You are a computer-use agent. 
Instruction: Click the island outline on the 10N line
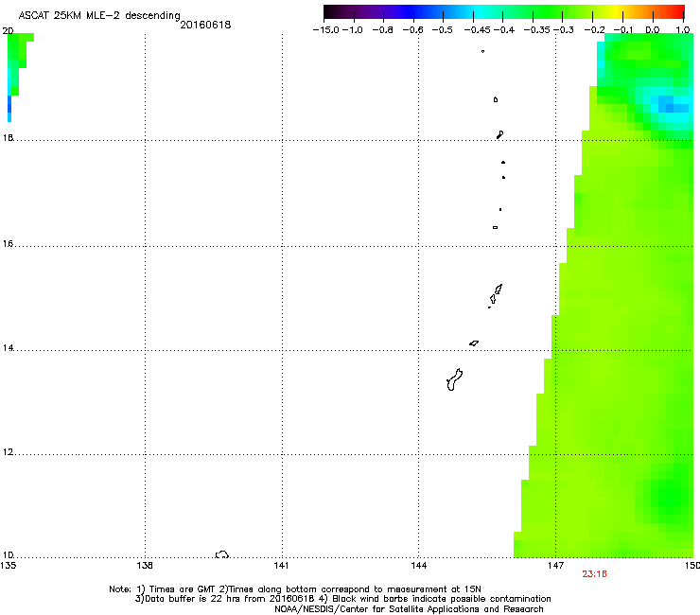pos(222,554)
